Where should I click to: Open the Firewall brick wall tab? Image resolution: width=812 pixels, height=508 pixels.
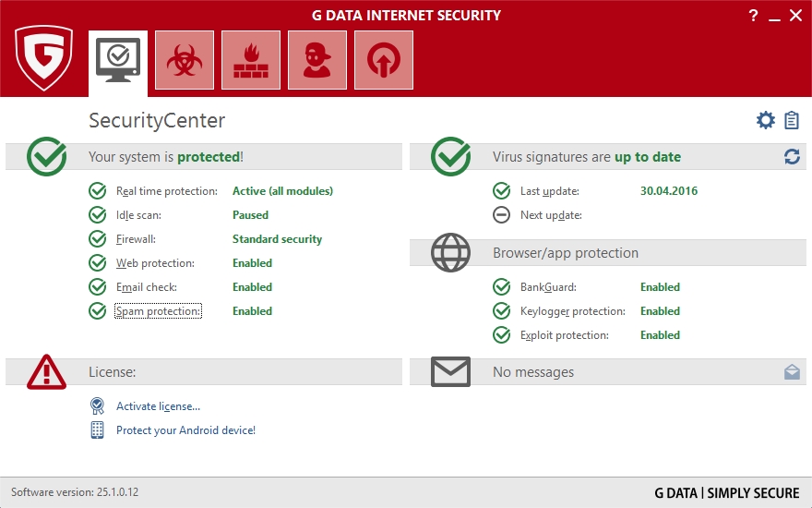click(x=251, y=60)
